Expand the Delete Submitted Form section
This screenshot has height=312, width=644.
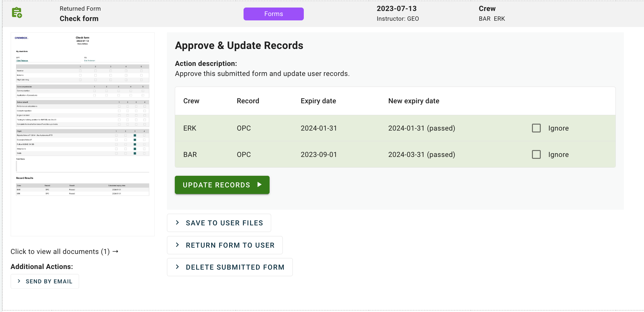[230, 267]
